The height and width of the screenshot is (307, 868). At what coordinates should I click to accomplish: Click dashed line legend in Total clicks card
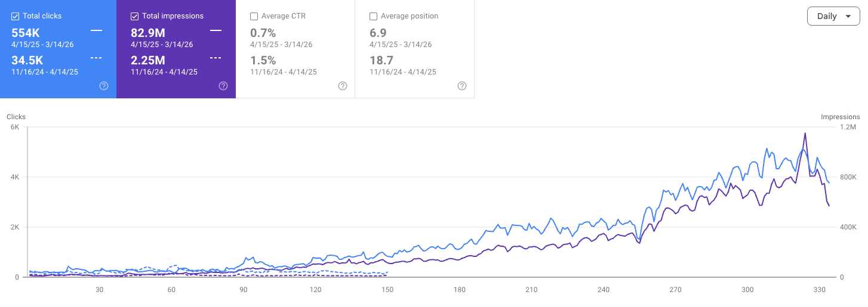coord(96,57)
